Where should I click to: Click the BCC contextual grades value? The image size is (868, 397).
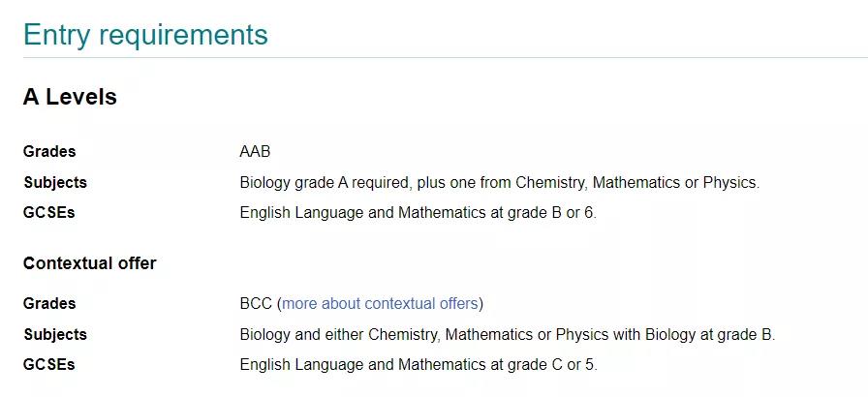pos(256,304)
